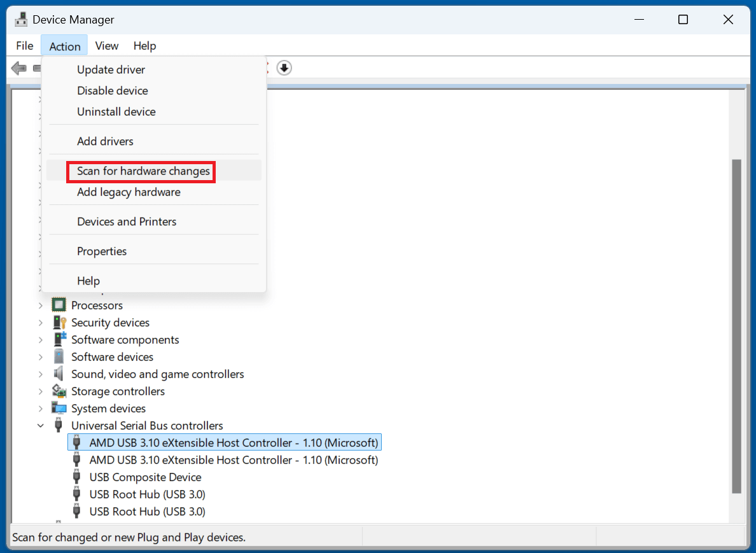756x553 pixels.
Task: Select Update driver from Action menu
Action: pyautogui.click(x=111, y=70)
